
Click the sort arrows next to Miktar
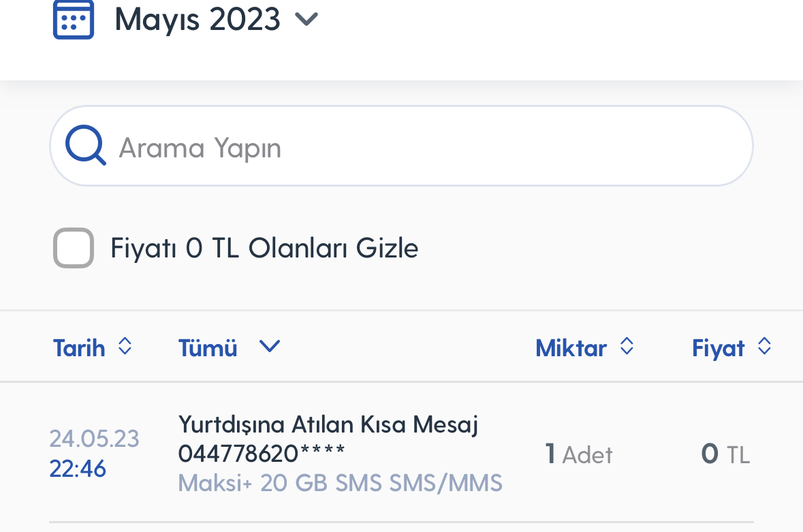point(627,346)
